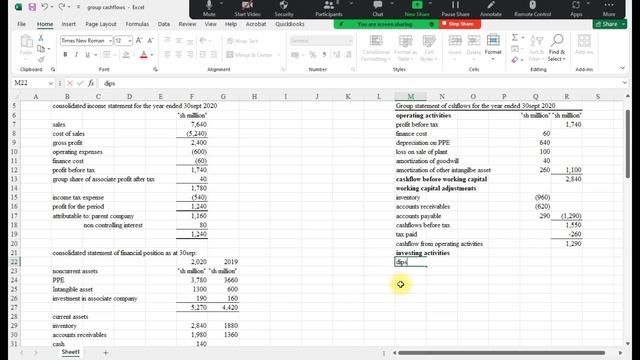Open the number format dropdown
Screen dimensions: 640x360
coord(349,41)
